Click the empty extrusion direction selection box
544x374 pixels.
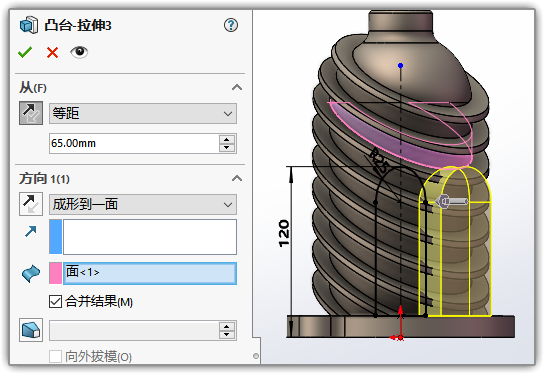[150, 237]
